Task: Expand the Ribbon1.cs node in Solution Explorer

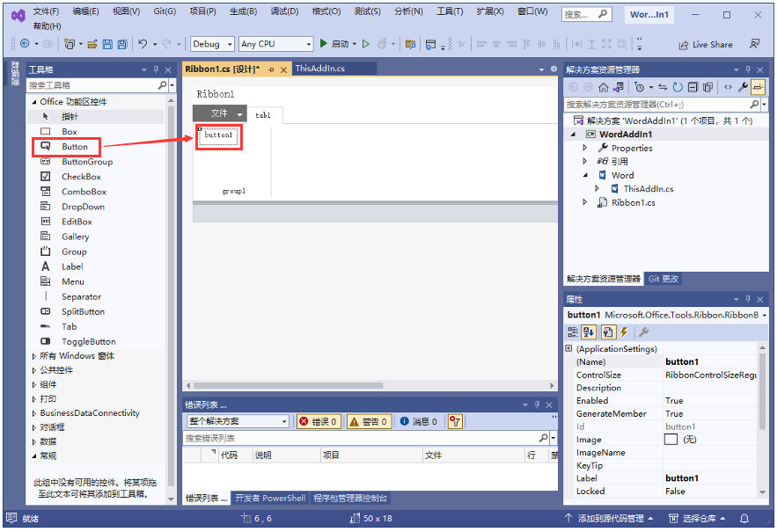Action: (x=585, y=202)
